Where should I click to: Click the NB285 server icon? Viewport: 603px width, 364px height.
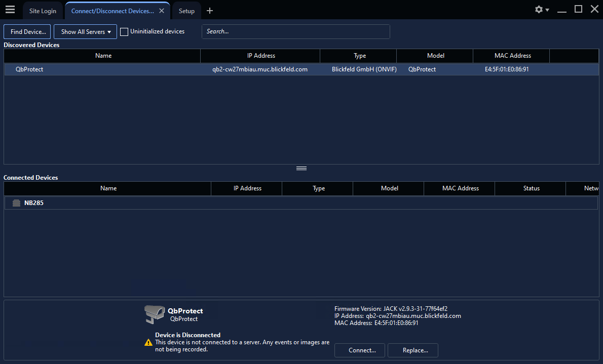17,203
